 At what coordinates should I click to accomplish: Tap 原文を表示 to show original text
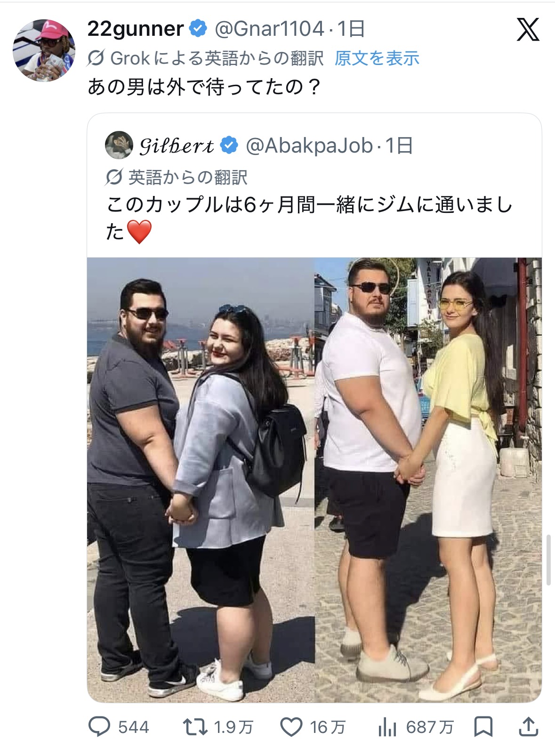click(x=377, y=58)
